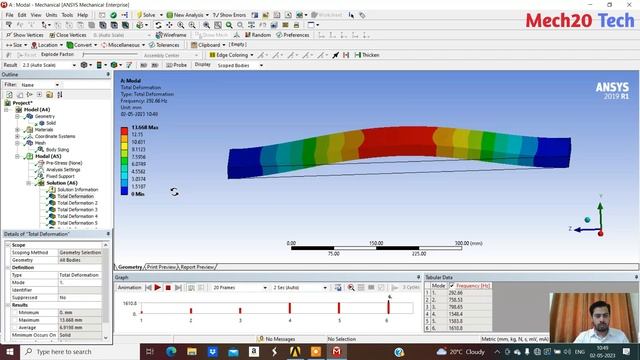Select Mesh node in outline

(x=40, y=143)
